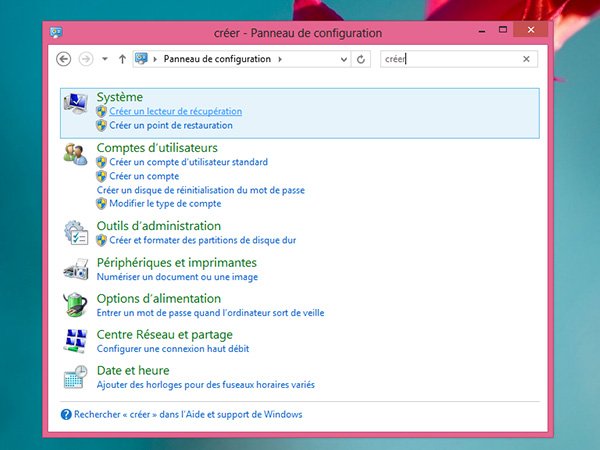Viewport: 600px width, 450px height.
Task: Open Créer un point de restauration
Action: coord(171,126)
